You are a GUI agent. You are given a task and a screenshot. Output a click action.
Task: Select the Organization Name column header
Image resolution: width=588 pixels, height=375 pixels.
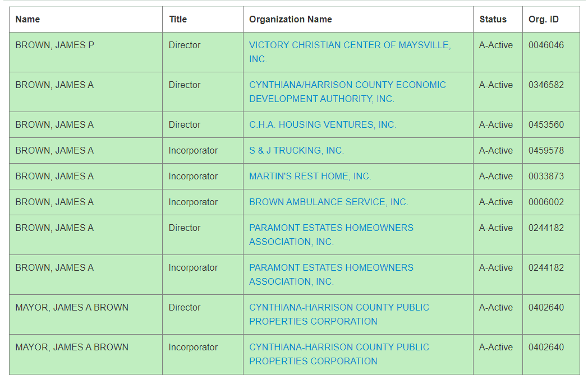(291, 18)
